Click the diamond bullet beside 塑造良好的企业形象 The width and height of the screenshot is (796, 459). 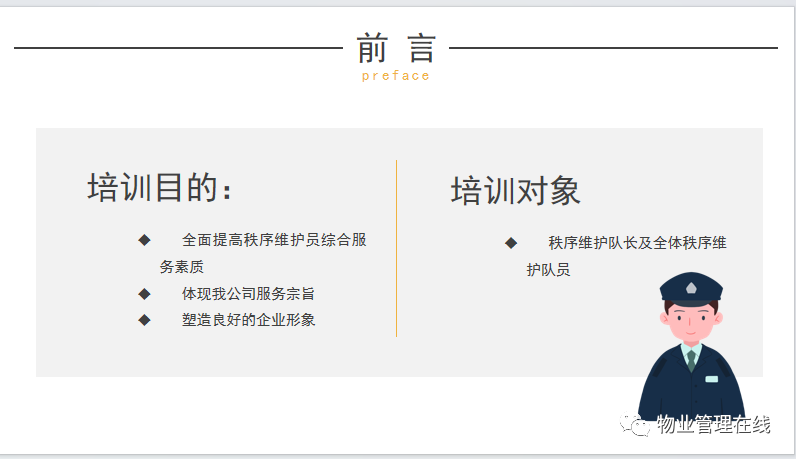pyautogui.click(x=144, y=320)
